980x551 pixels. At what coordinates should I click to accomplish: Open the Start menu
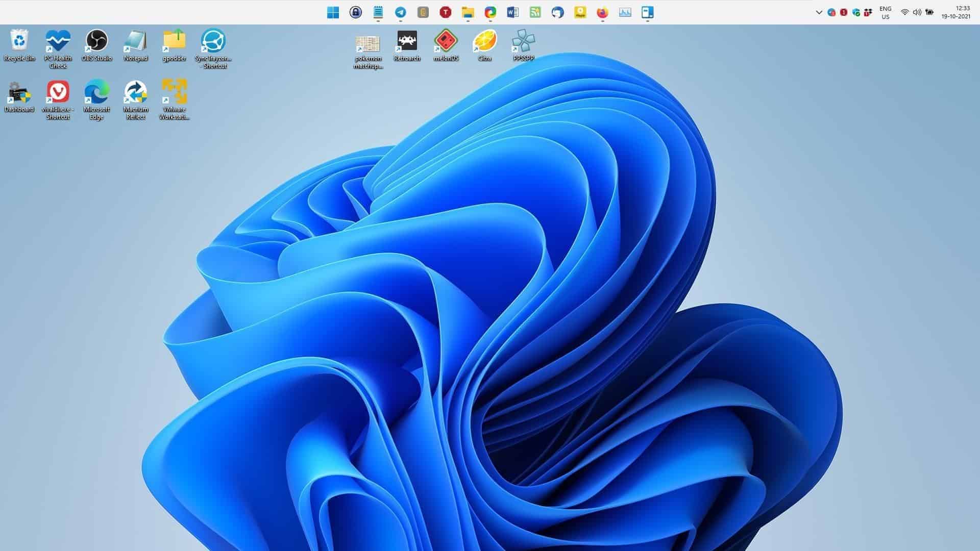click(x=333, y=13)
